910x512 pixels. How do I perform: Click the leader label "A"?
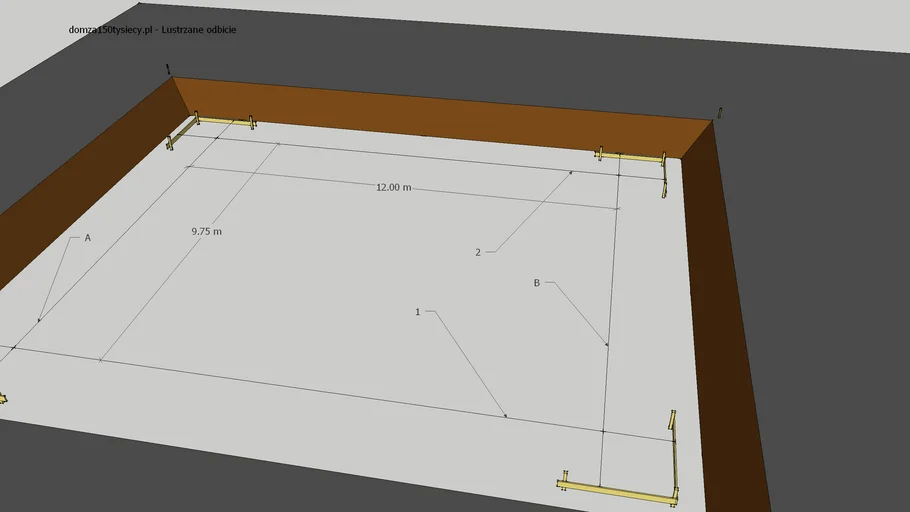point(88,238)
